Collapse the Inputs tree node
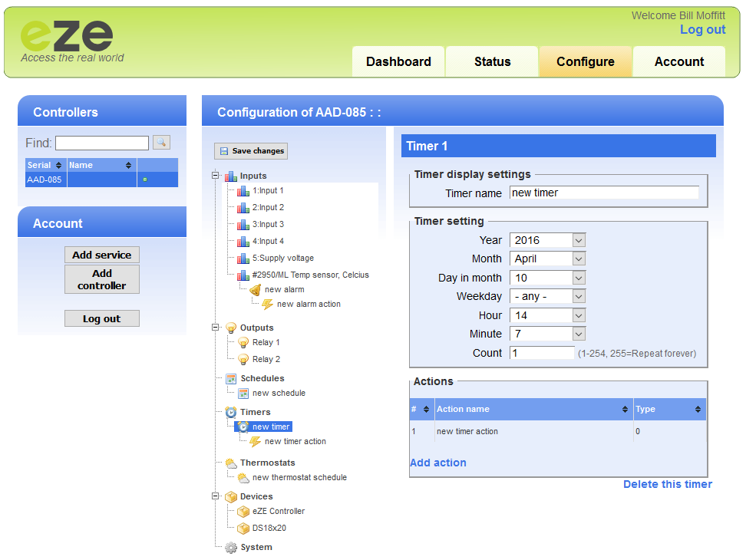746x560 pixels. pos(216,176)
